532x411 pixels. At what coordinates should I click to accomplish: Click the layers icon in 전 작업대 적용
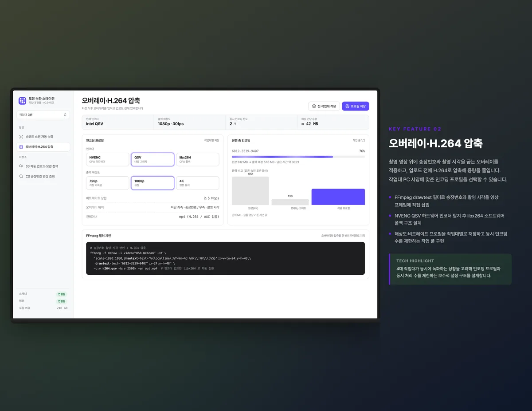pos(314,107)
